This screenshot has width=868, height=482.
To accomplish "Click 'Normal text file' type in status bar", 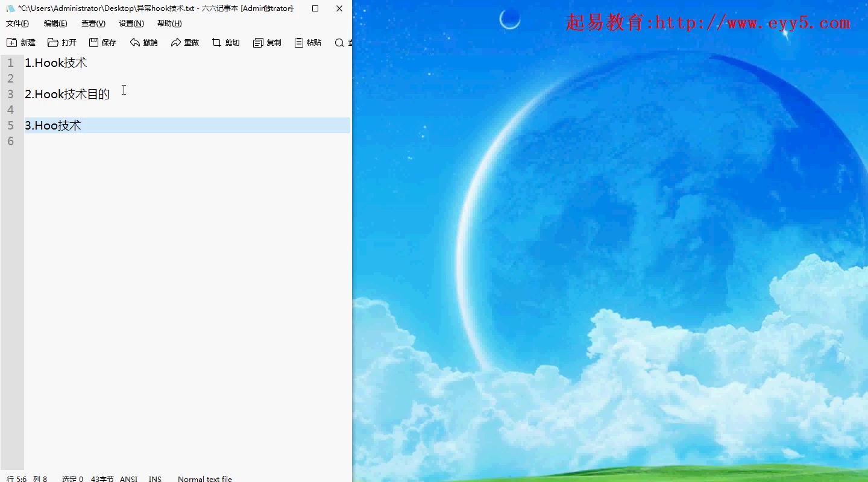I will point(205,479).
